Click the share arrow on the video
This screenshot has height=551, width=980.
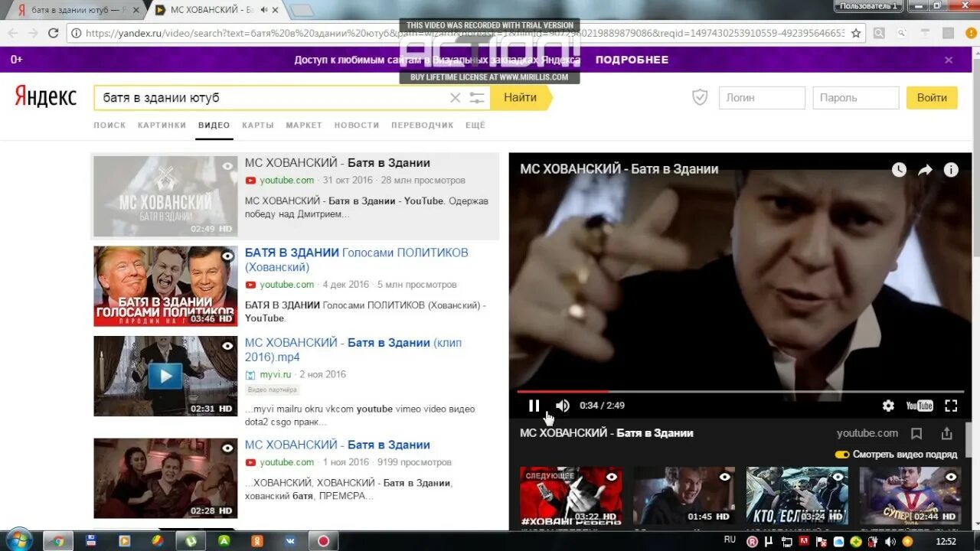925,170
